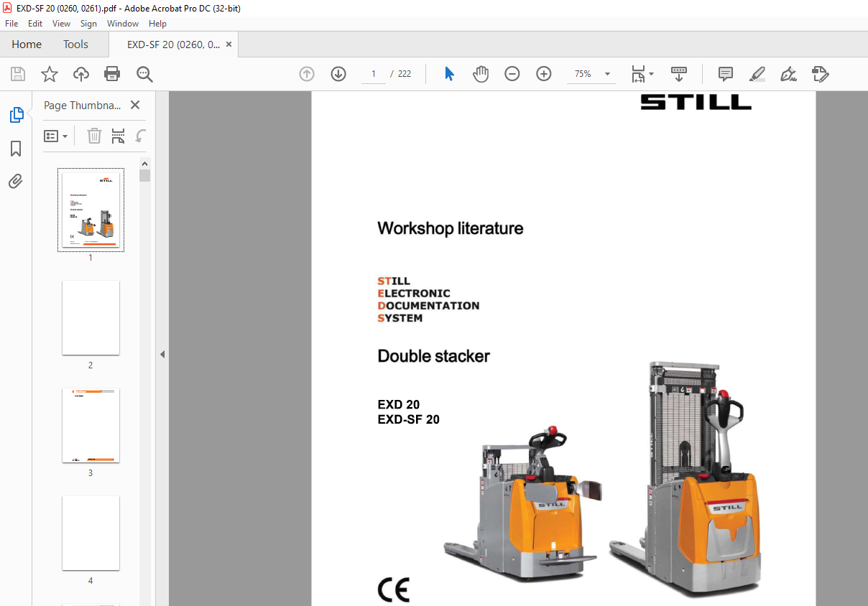The image size is (868, 606).
Task: Open the File menu
Action: point(11,24)
